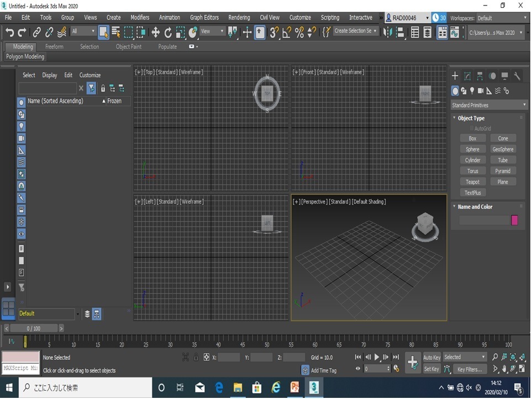Image resolution: width=532 pixels, height=399 pixels.
Task: Select the Scale tool
Action: click(x=180, y=33)
